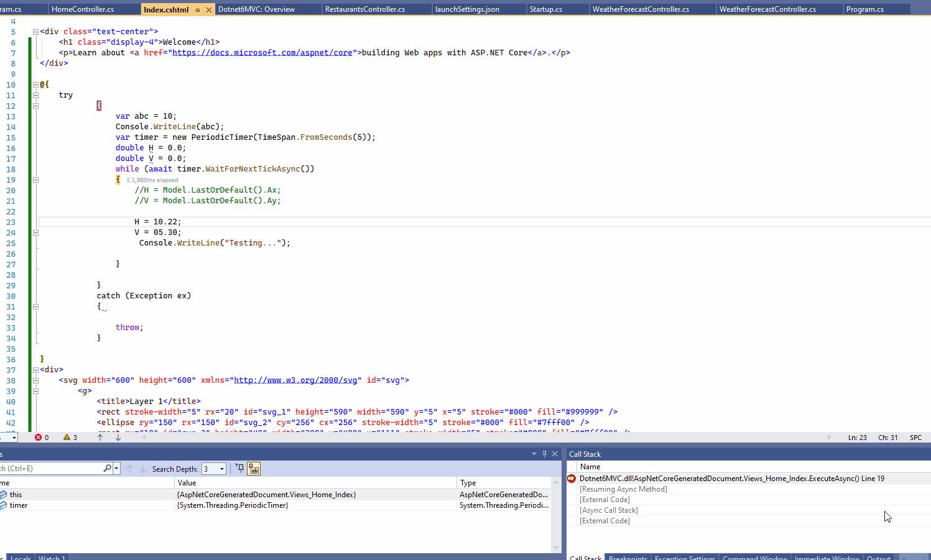Click the SPC indentation indicator

pyautogui.click(x=915, y=438)
